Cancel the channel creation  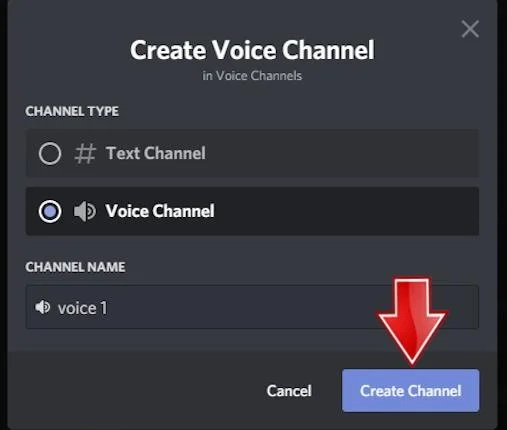289,391
